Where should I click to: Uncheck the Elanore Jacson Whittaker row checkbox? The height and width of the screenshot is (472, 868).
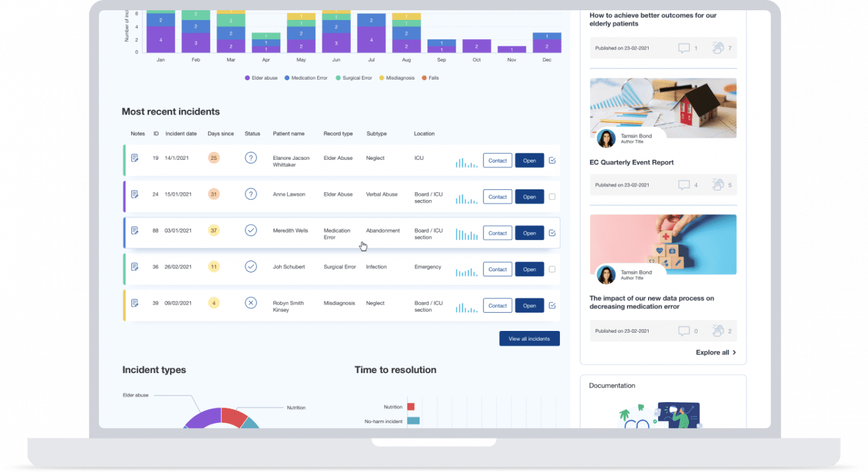552,160
